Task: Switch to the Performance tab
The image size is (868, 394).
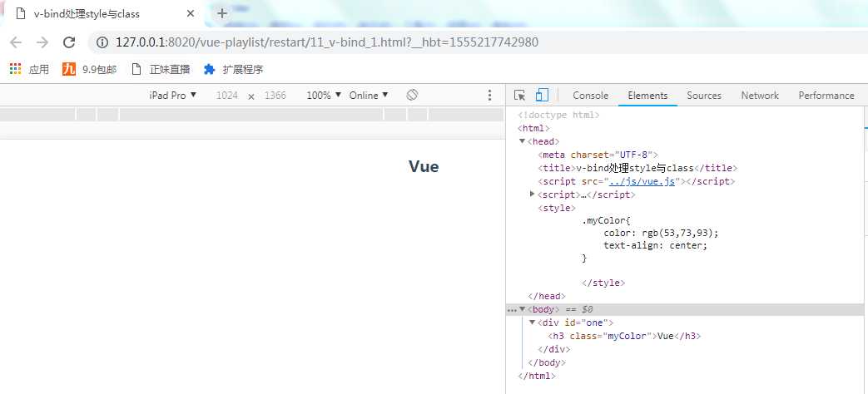Action: point(826,95)
